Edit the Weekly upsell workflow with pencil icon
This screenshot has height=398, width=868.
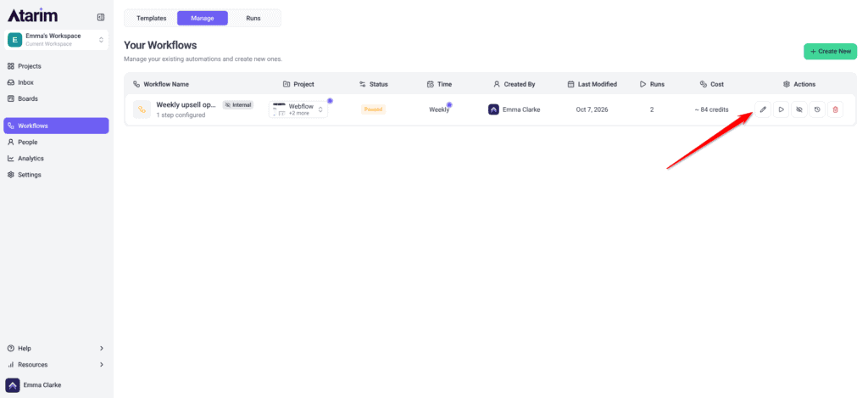click(x=763, y=109)
